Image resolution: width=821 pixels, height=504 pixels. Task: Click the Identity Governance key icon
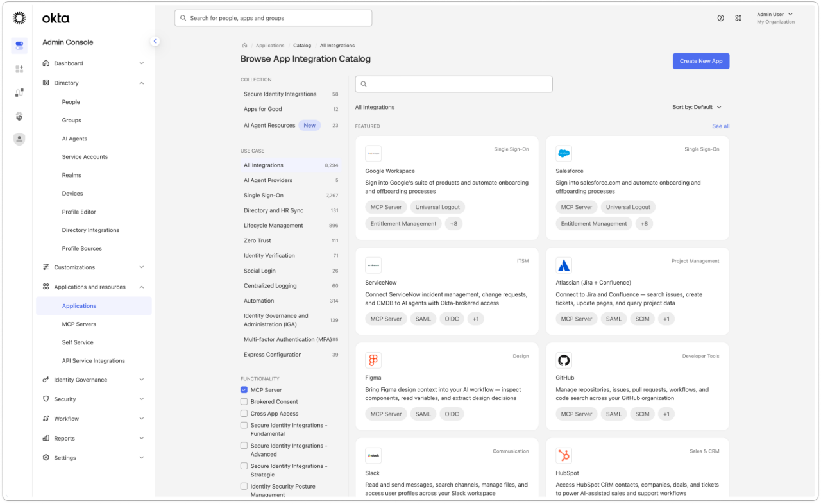coord(46,380)
